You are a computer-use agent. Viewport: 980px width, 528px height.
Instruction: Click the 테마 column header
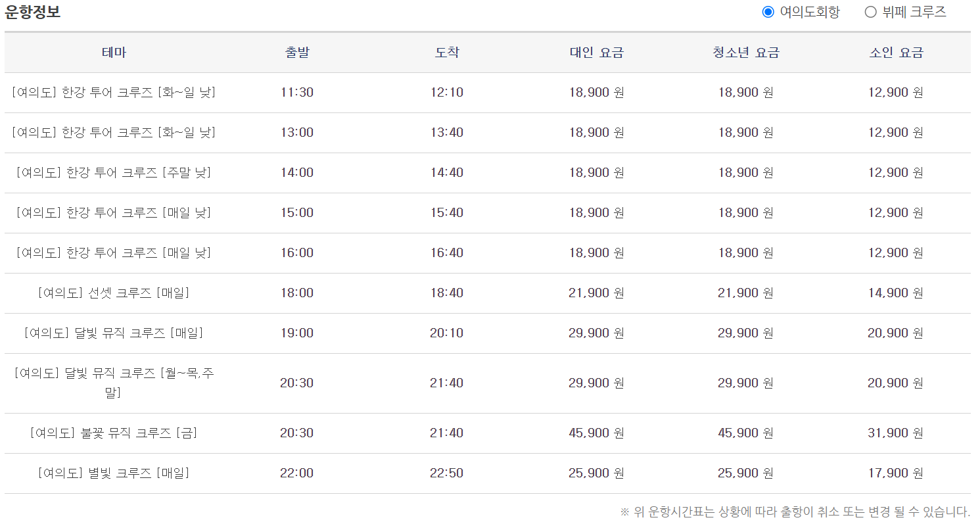[x=114, y=53]
